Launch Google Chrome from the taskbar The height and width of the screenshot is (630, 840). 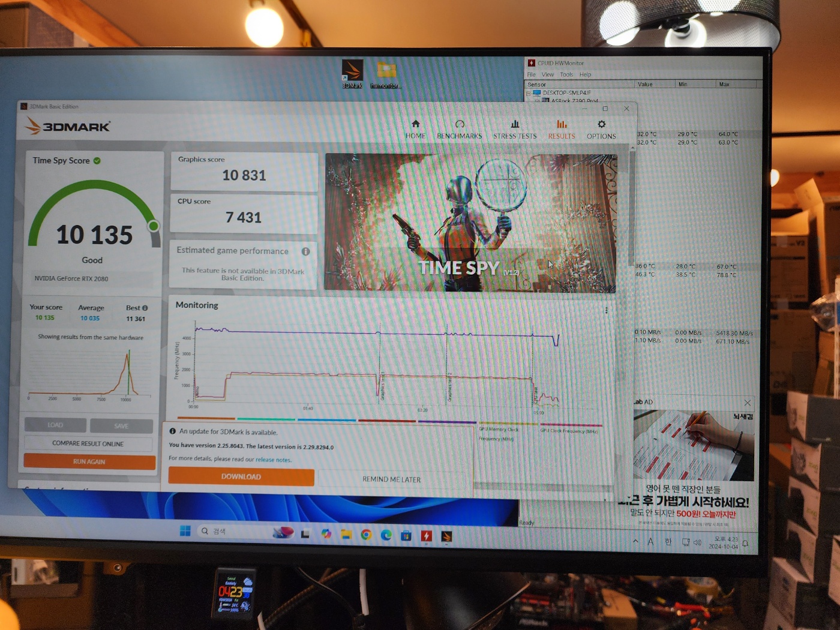click(x=366, y=534)
